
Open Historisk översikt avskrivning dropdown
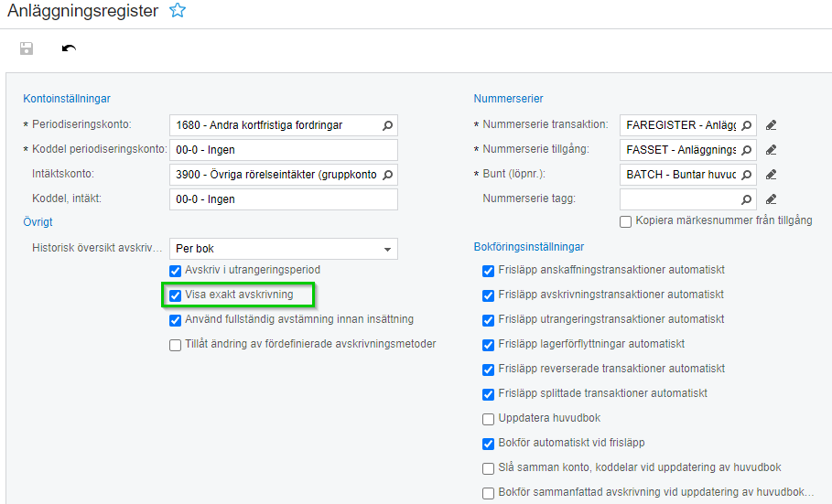click(x=284, y=249)
